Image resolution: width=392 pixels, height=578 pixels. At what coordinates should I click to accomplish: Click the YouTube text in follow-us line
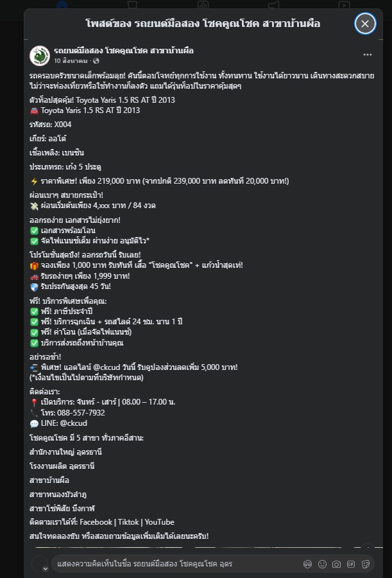159,522
